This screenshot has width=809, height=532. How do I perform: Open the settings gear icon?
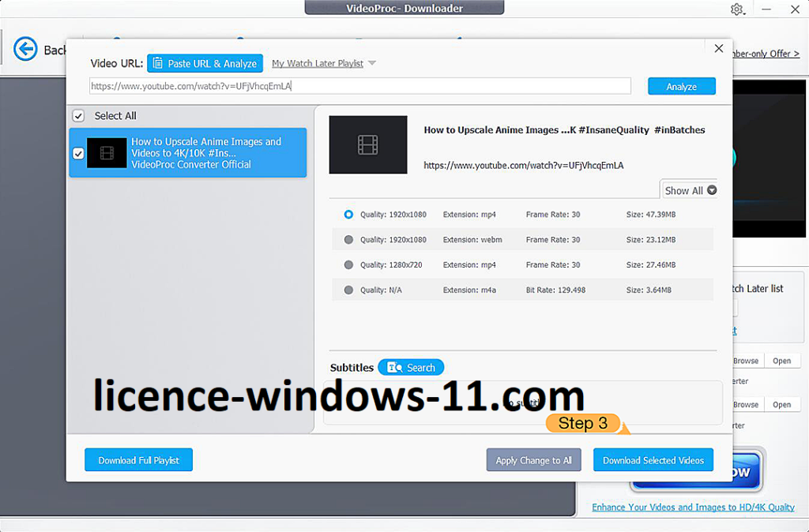[737, 9]
